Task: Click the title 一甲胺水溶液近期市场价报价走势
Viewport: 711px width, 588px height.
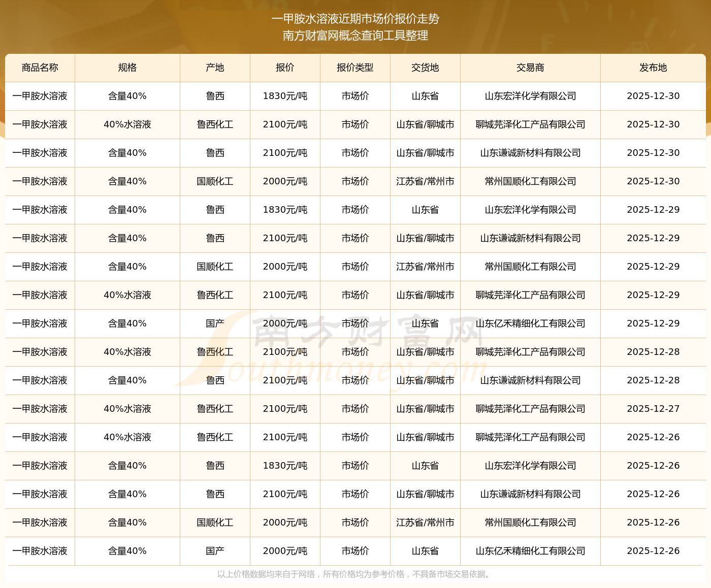Action: coord(355,19)
